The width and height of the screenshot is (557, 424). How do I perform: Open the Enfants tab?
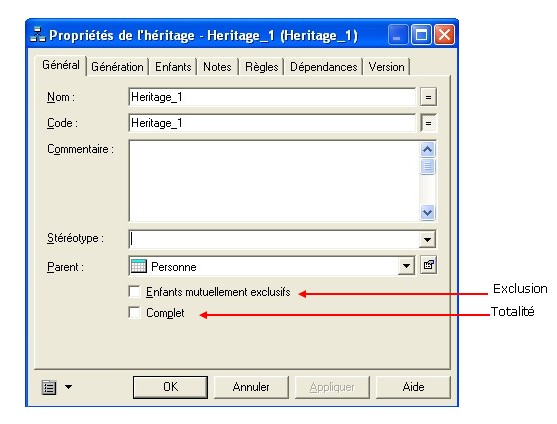click(173, 67)
